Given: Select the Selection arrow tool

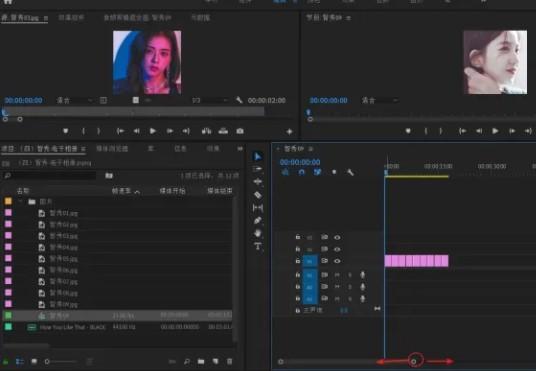Looking at the screenshot, I should coord(258,157).
